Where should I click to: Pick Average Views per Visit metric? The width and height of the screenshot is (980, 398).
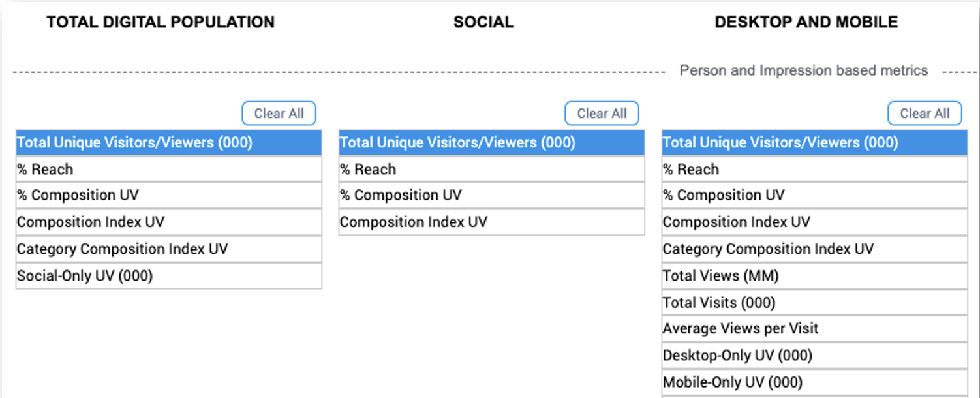coord(815,329)
